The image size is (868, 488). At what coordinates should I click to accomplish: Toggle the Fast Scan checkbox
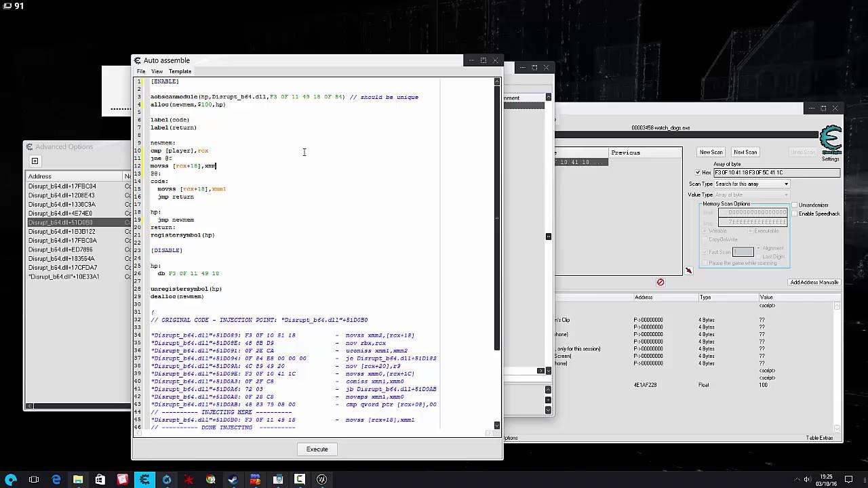point(705,252)
